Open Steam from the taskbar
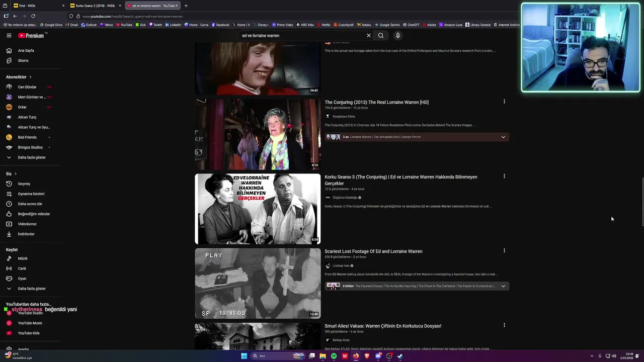 click(x=400, y=356)
